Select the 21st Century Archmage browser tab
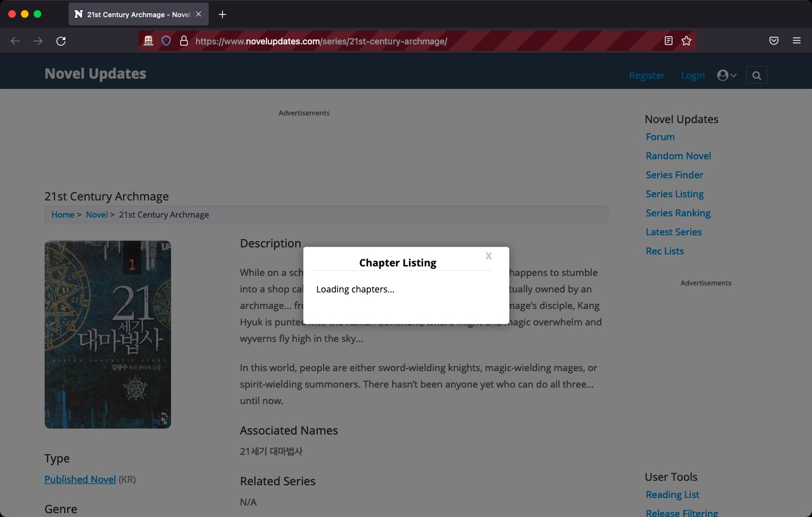 point(133,14)
